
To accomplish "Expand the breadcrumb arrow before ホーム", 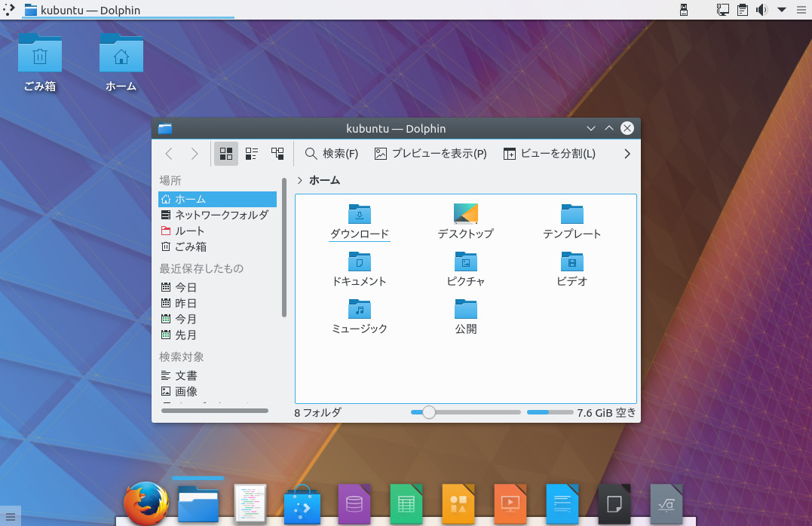I will tap(300, 180).
